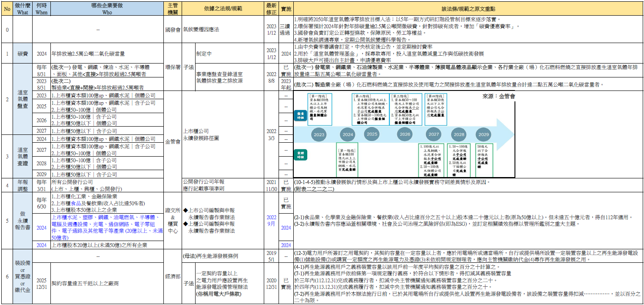The width and height of the screenshot is (644, 305).
Task: Select the 2029 timeline circle
Action: point(484,134)
